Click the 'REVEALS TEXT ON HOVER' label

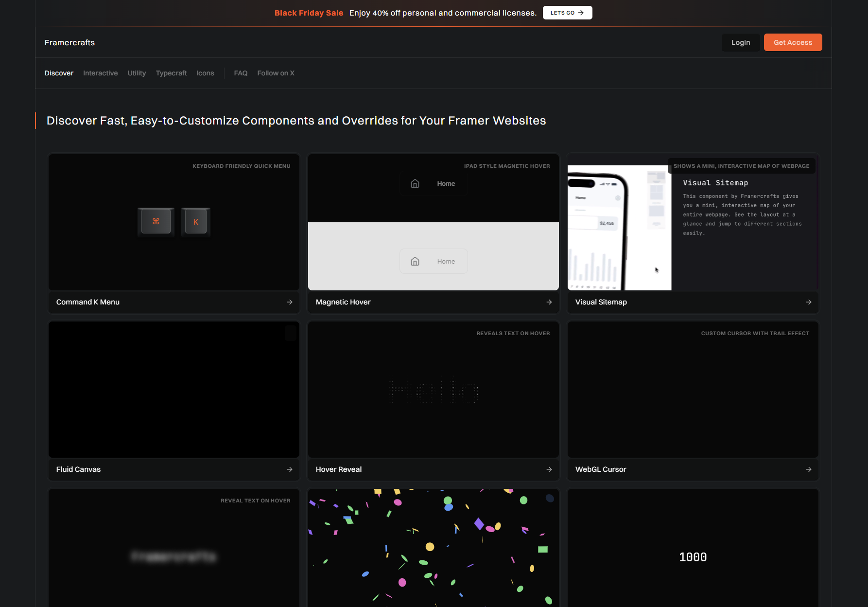pos(513,333)
